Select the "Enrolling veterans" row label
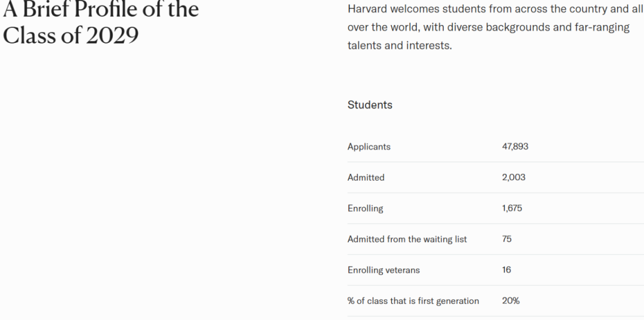The width and height of the screenshot is (644, 320). point(383,271)
